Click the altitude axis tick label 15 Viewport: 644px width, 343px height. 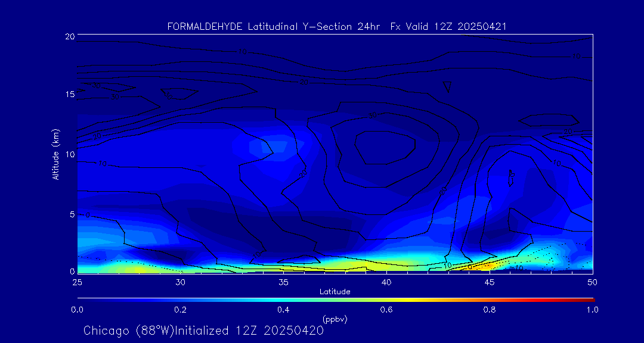click(x=69, y=94)
